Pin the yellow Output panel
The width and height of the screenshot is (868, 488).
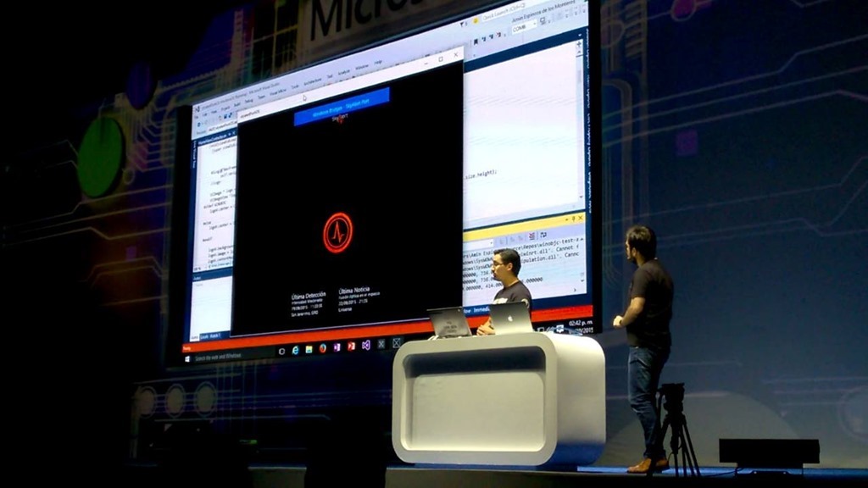(573, 219)
